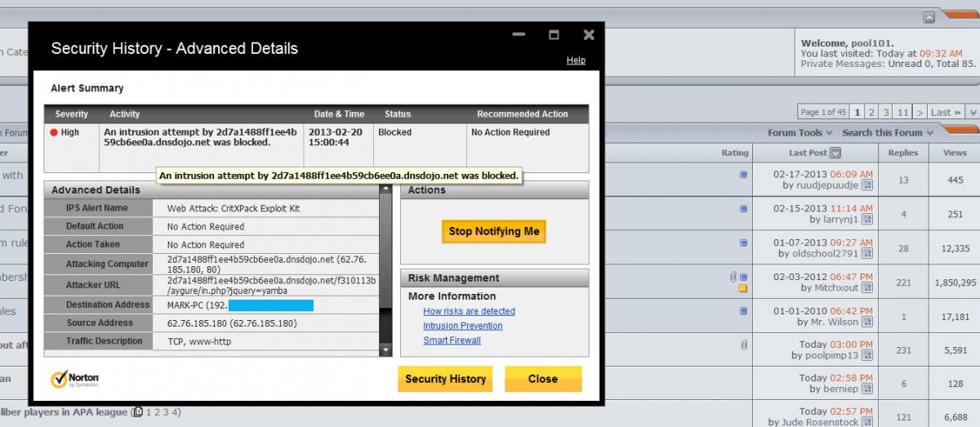Click Stop Notifying Me button
The height and width of the screenshot is (427, 980).
pos(494,231)
